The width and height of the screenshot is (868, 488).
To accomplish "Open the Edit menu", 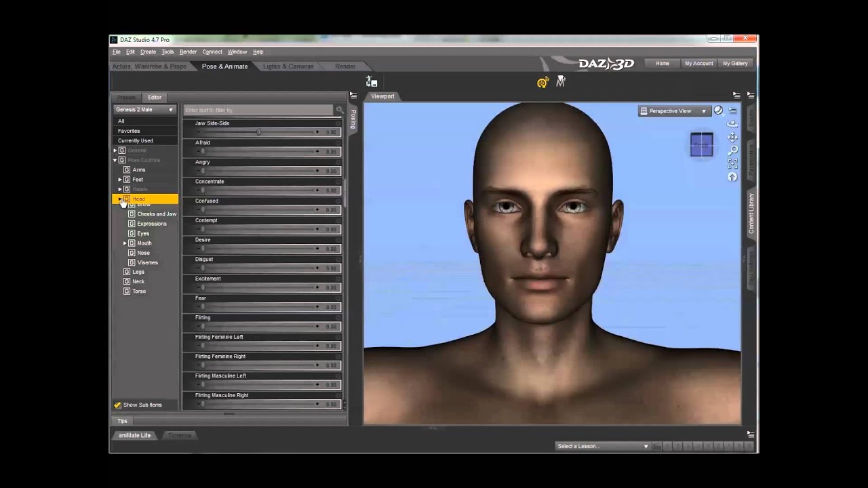I will [130, 52].
